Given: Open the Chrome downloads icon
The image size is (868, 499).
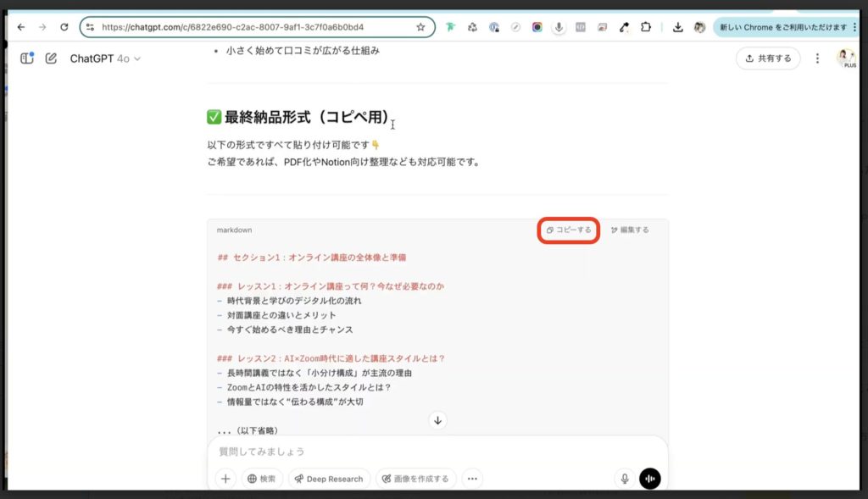Looking at the screenshot, I should click(678, 26).
